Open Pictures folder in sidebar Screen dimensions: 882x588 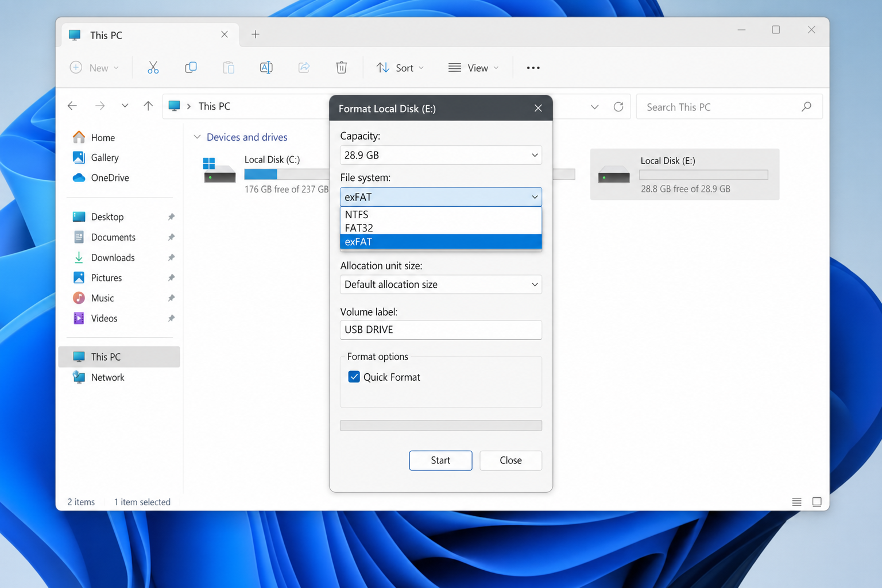[x=106, y=278]
